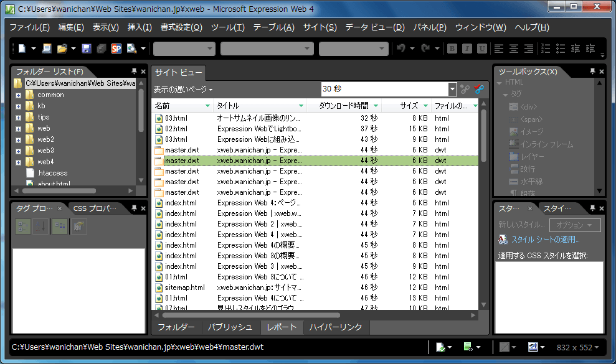The image size is (616, 364).
Task: Open the ダウンロード時間 column filter dropdown
Action: (376, 106)
